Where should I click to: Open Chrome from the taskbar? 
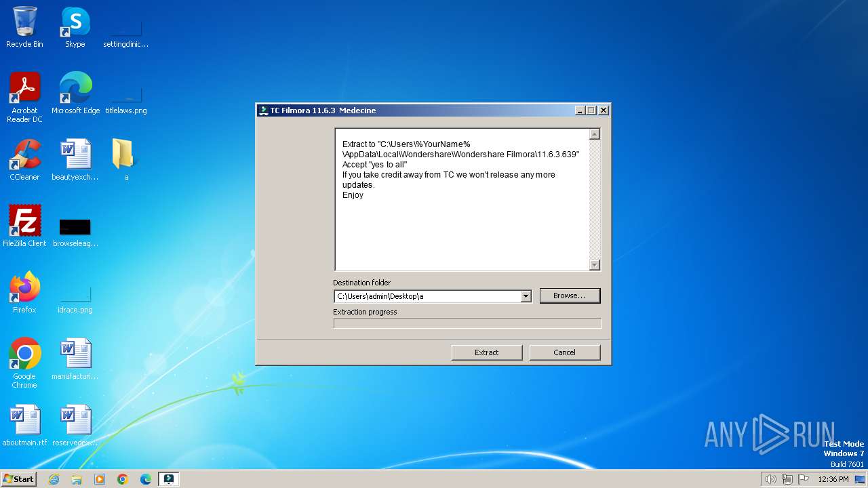point(123,479)
